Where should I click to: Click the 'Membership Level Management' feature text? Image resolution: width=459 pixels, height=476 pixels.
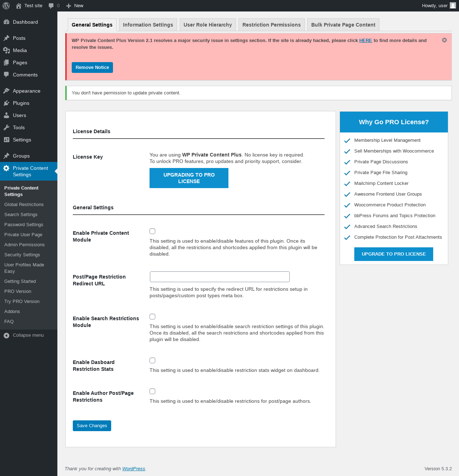coord(387,140)
